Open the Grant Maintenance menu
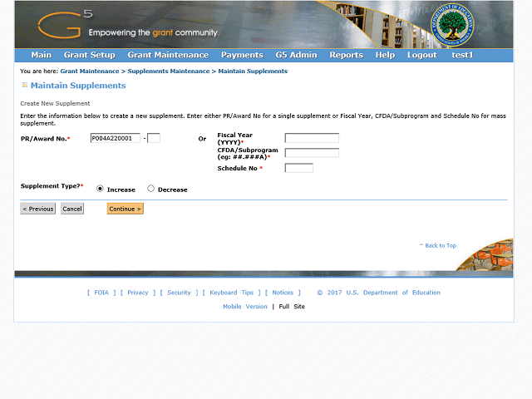The image size is (532, 399). 168,55
